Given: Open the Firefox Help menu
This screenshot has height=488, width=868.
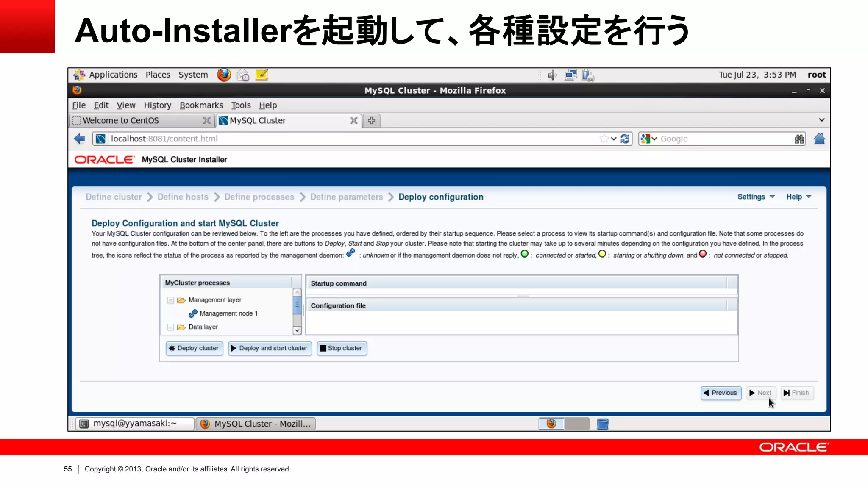Looking at the screenshot, I should tap(268, 105).
